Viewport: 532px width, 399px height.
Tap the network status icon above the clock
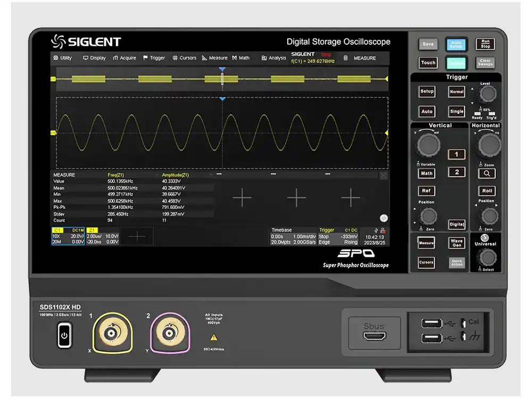pos(383,230)
